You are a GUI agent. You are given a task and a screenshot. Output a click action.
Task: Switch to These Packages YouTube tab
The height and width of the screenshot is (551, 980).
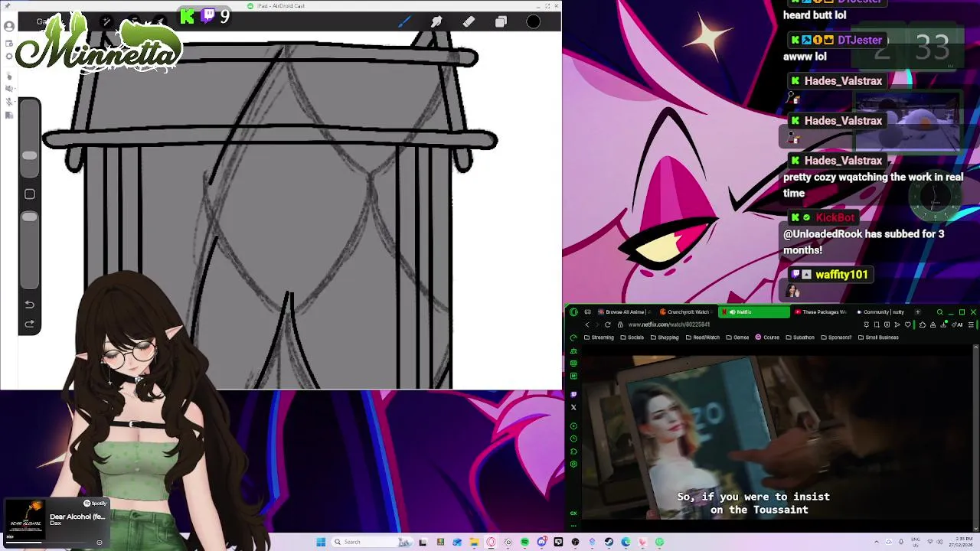pyautogui.click(x=820, y=312)
